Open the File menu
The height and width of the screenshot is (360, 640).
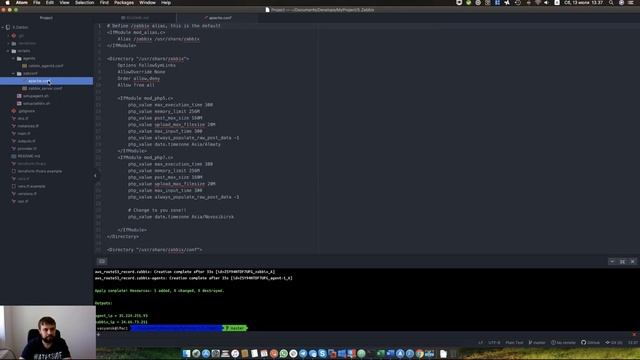[x=36, y=2]
